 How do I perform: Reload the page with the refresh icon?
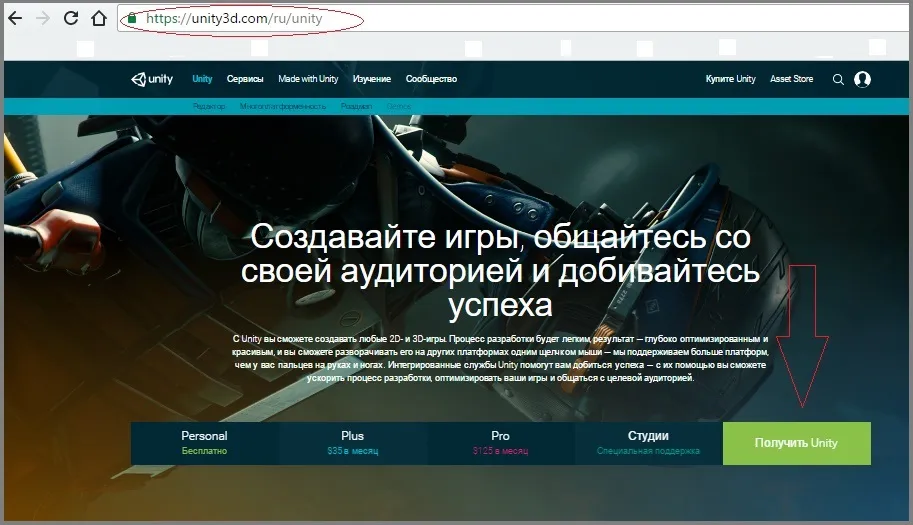[x=71, y=18]
